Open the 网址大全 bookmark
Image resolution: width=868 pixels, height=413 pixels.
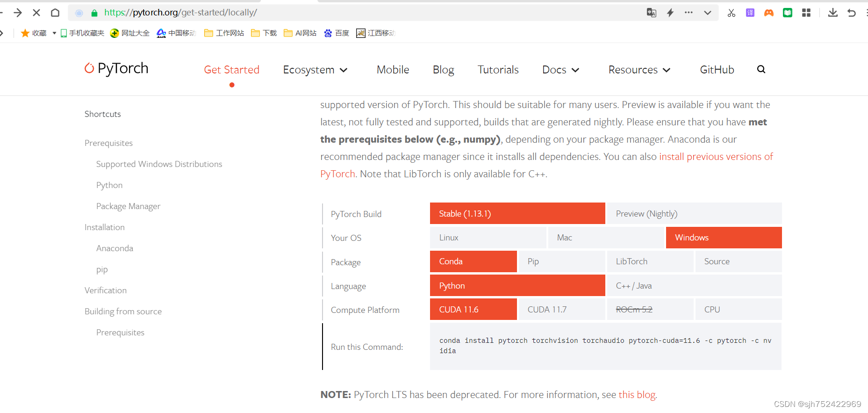pyautogui.click(x=130, y=33)
